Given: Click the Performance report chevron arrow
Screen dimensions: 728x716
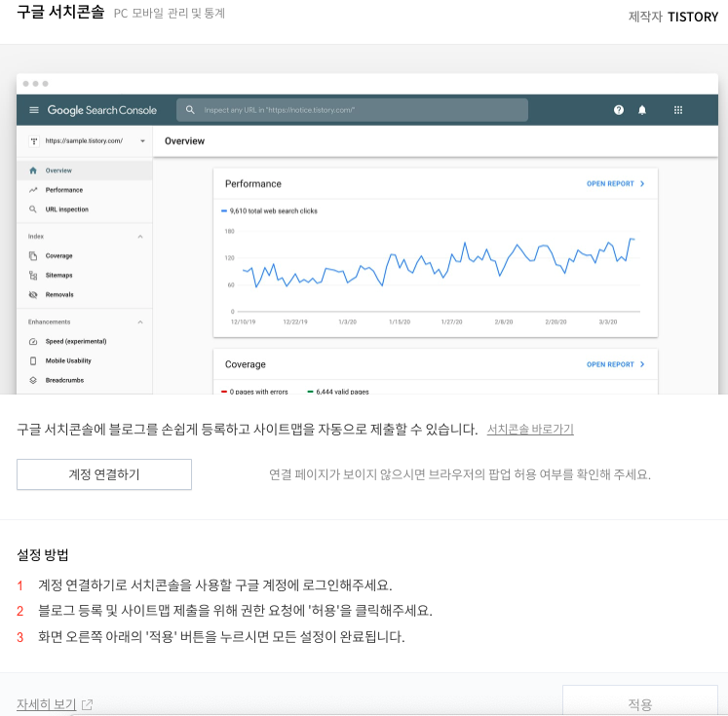Looking at the screenshot, I should (x=642, y=184).
